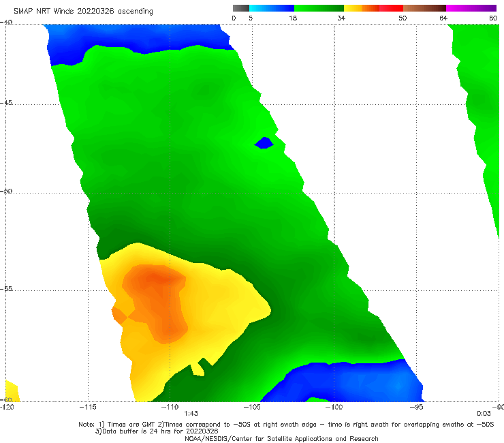This screenshot has height=443, width=504.
Task: Click the latitude label '-55'
Action: click(6, 288)
